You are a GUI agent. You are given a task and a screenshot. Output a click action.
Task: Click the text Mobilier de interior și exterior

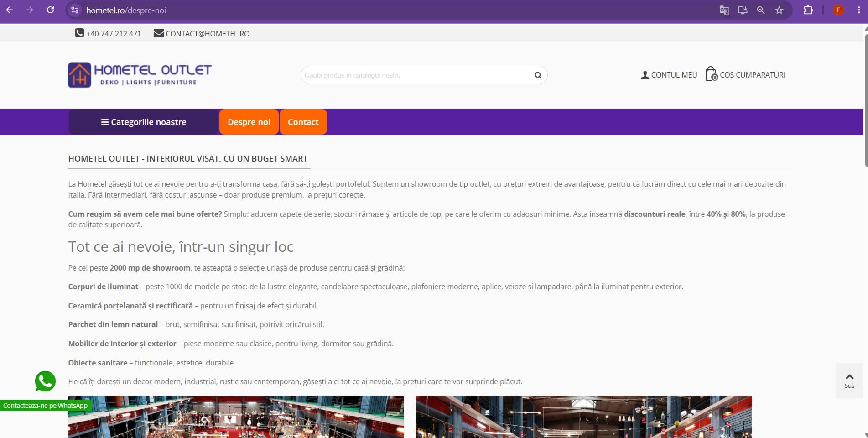122,344
